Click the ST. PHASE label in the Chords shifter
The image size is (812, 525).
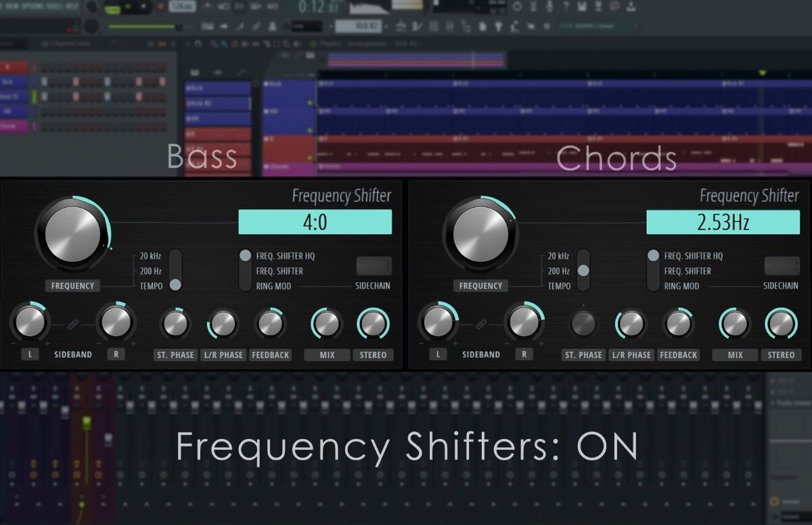(x=583, y=355)
